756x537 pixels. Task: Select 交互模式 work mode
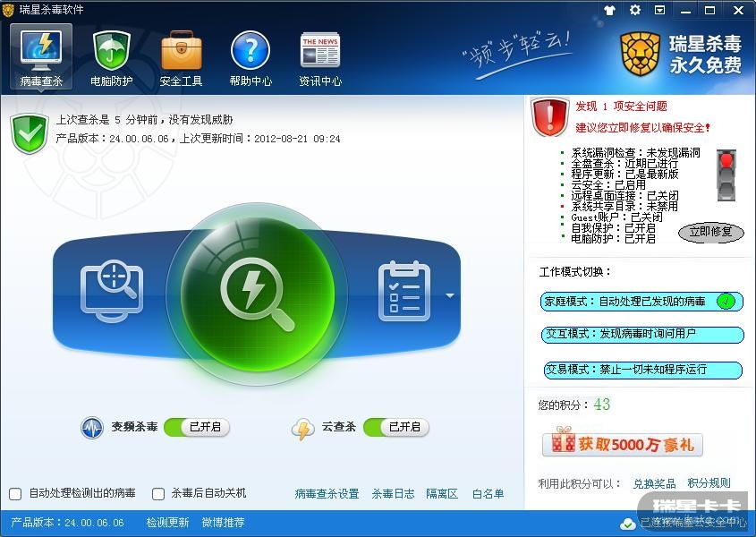(642, 335)
